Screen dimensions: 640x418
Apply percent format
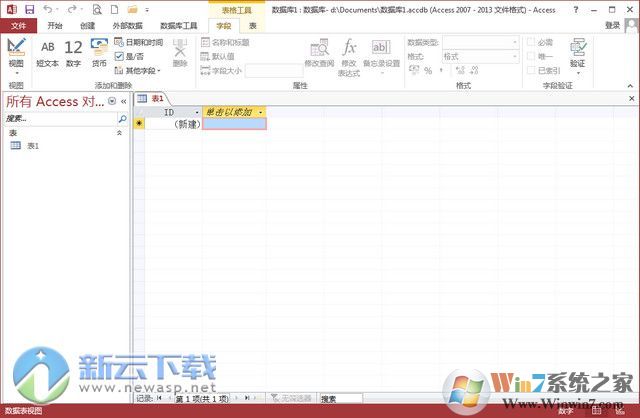428,70
